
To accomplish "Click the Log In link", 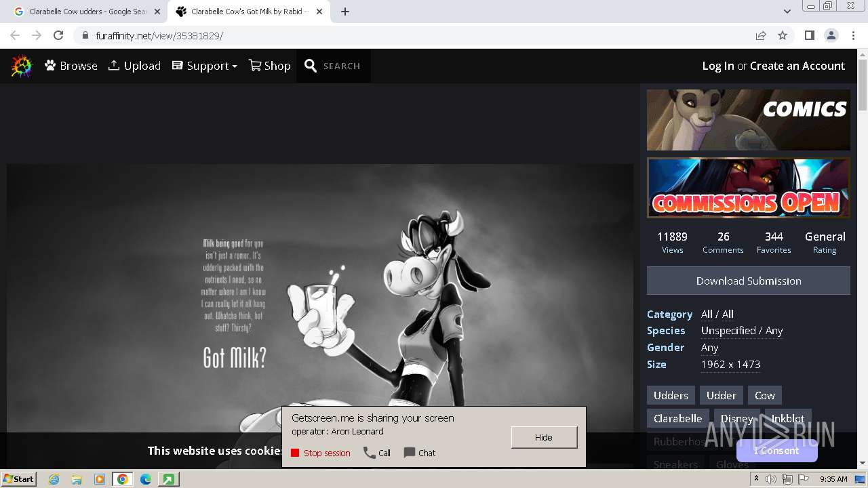I will click(718, 66).
